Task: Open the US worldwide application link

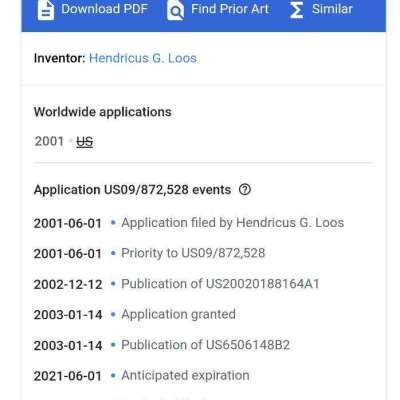Action: click(x=85, y=142)
